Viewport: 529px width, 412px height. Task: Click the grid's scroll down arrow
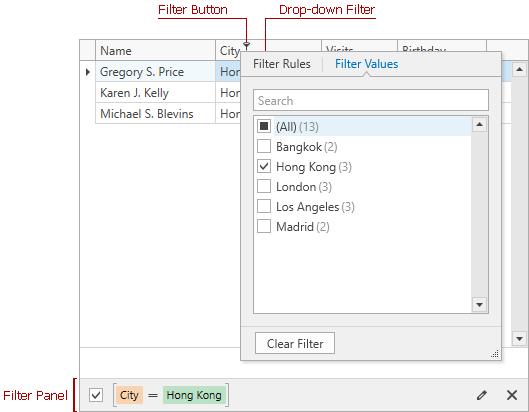(x=519, y=338)
